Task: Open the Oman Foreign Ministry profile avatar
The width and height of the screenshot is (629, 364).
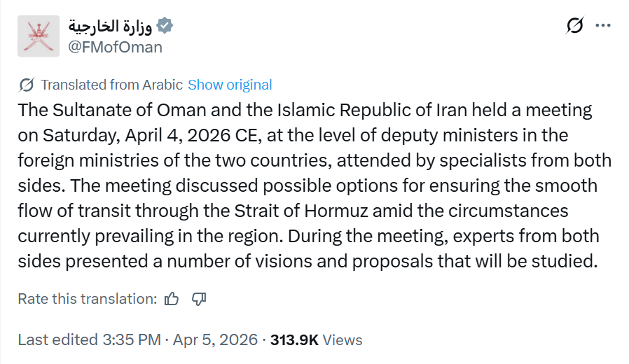Action: tap(39, 36)
